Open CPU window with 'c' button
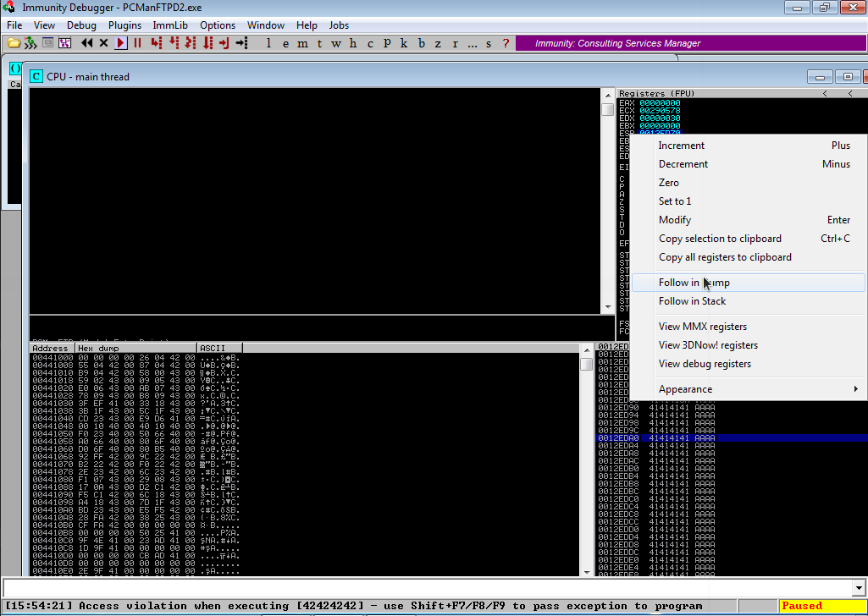 pos(370,43)
